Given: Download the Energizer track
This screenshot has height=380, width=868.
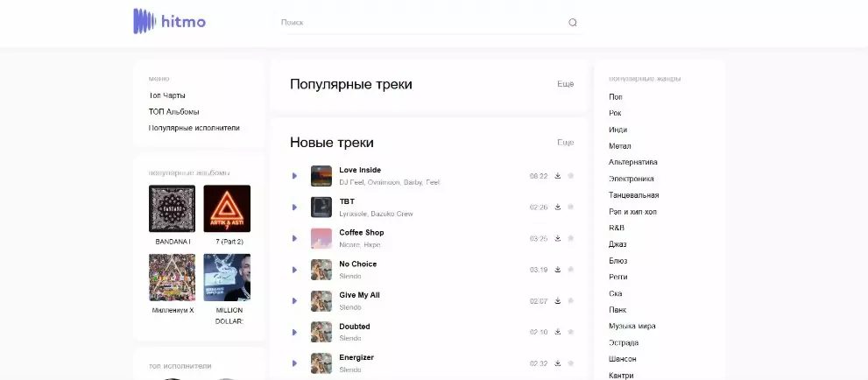Looking at the screenshot, I should coord(557,363).
